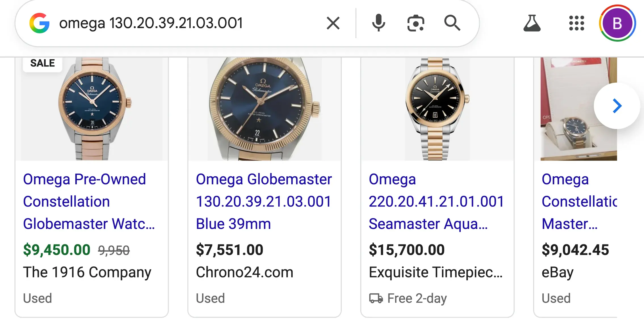
Task: Open the Omega Globemaster Blue 39mm listing
Action: click(264, 201)
